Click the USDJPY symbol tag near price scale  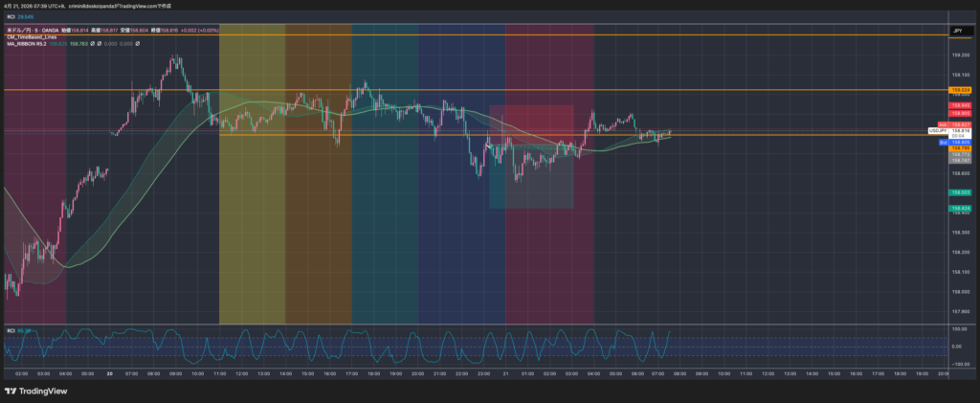937,131
